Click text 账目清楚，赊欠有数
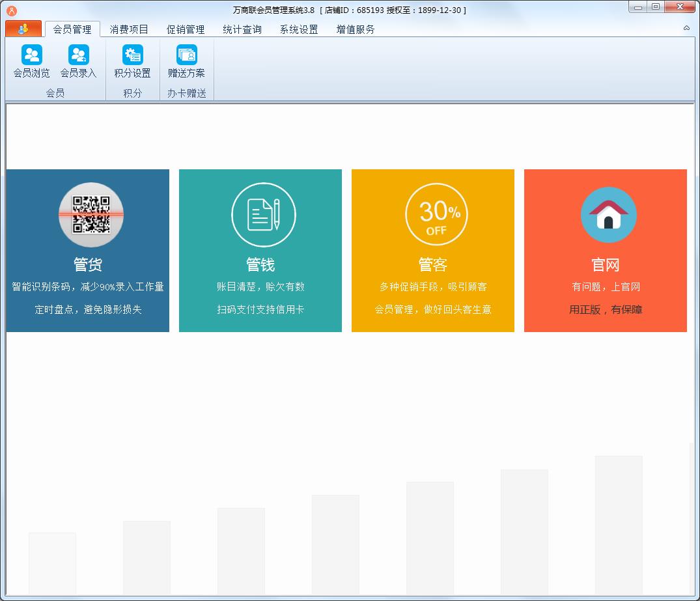 coord(260,287)
